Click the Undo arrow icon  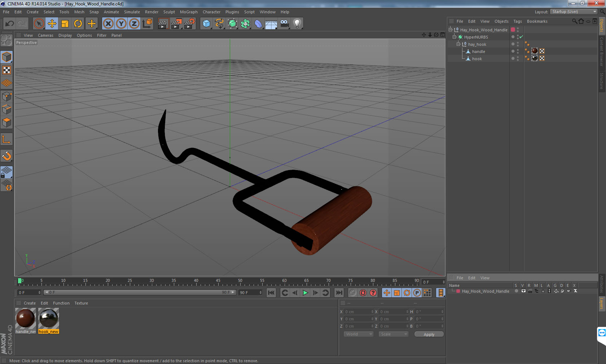tap(10, 24)
